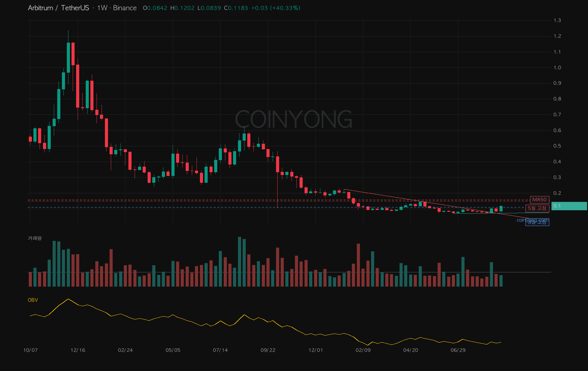Click the low value L0.0839

click(209, 8)
